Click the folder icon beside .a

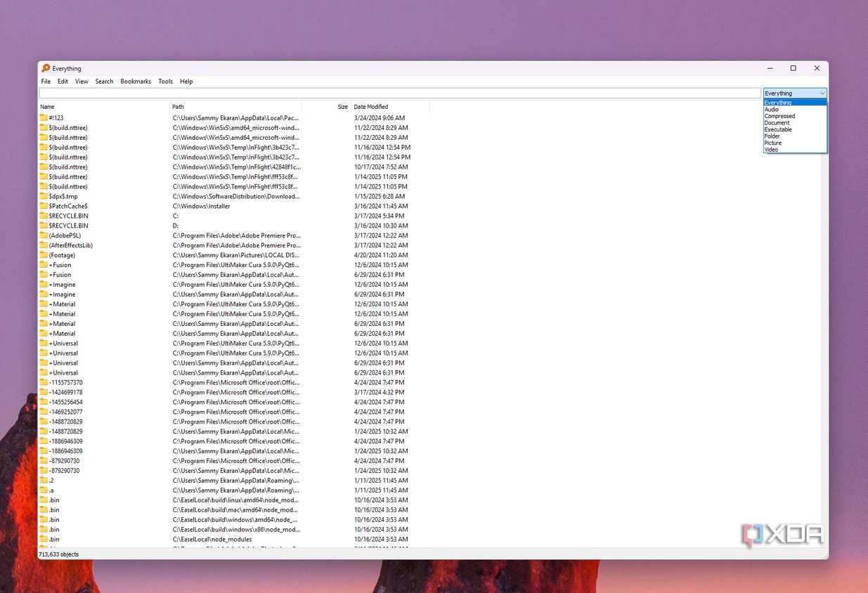pyautogui.click(x=44, y=490)
